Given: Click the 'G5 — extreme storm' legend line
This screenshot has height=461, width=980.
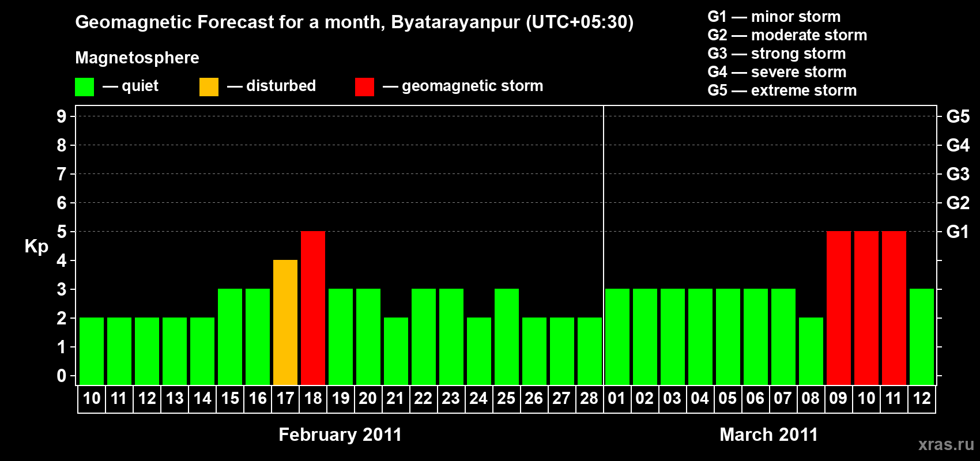Looking at the screenshot, I should pyautogui.click(x=782, y=90).
